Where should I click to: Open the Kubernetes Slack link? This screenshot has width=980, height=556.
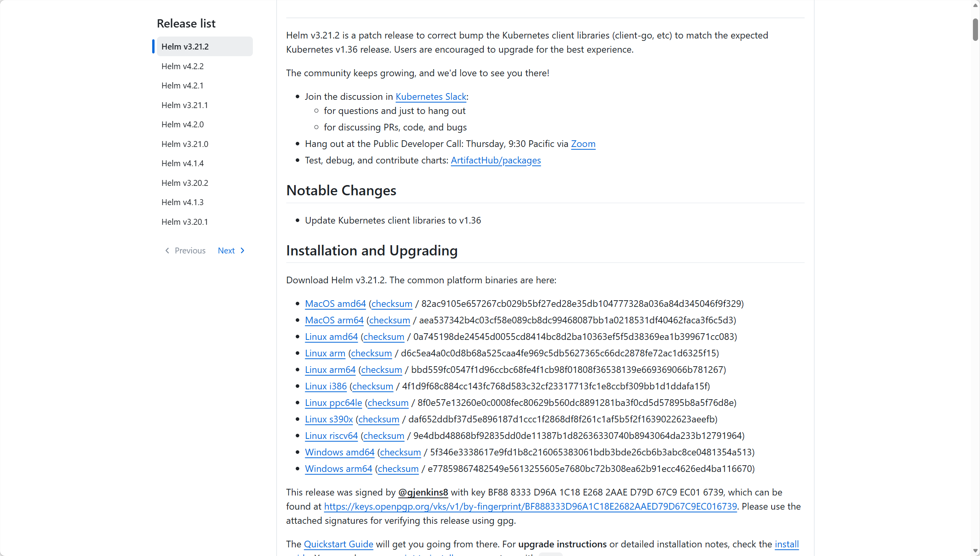431,96
